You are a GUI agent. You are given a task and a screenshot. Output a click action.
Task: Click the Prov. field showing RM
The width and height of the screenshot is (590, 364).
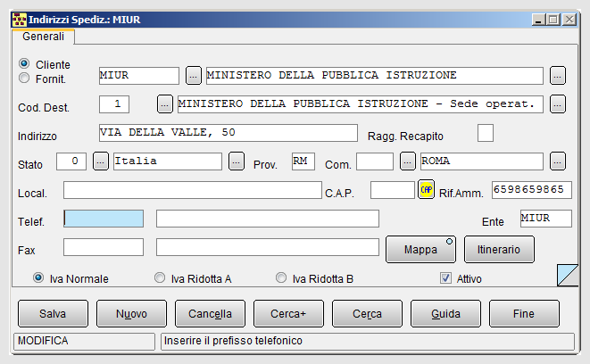(303, 161)
